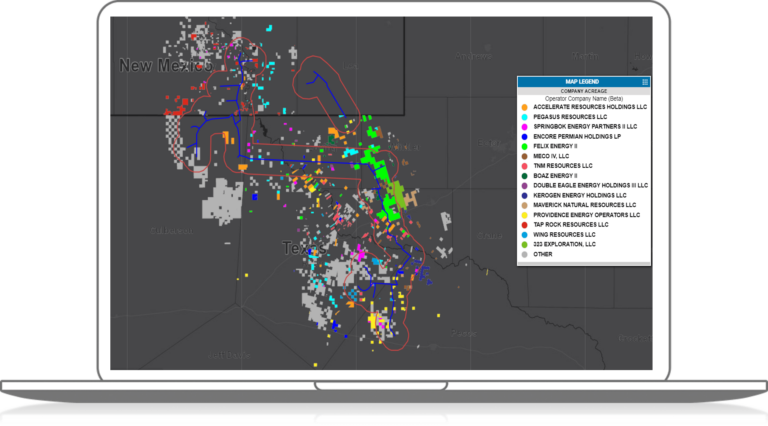Screen dimensions: 768x426
Task: Click the cyan Pegasus Resources legend dot
Action: (x=525, y=117)
